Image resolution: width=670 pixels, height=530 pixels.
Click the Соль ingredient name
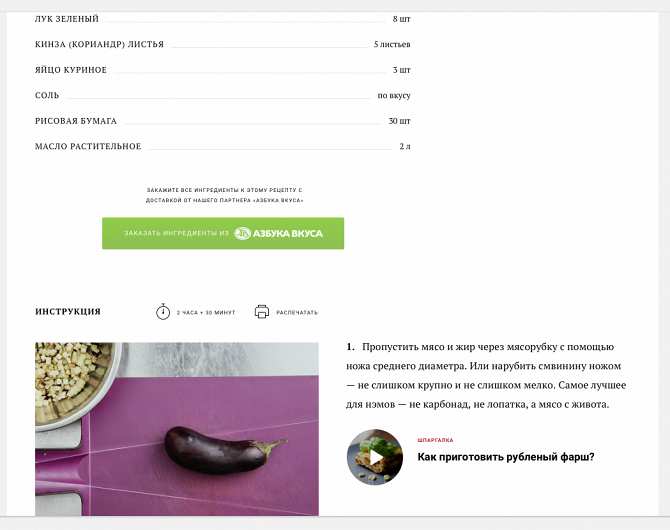(47, 95)
